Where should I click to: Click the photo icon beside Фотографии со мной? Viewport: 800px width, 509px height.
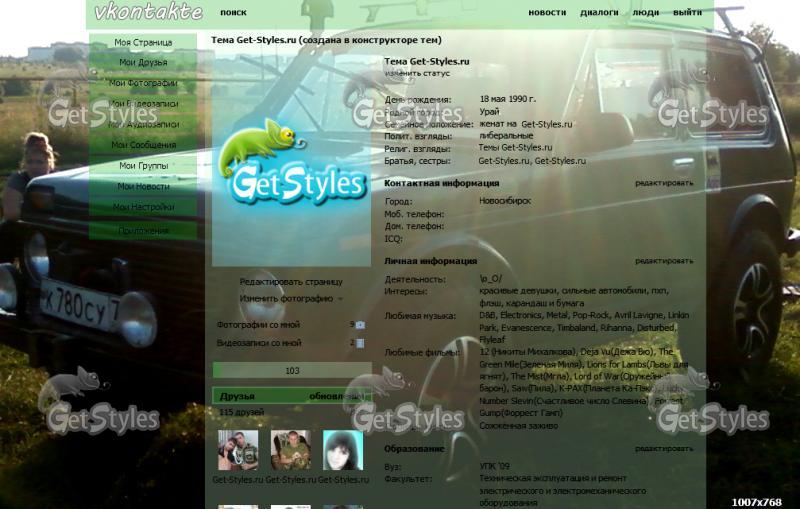pos(360,325)
